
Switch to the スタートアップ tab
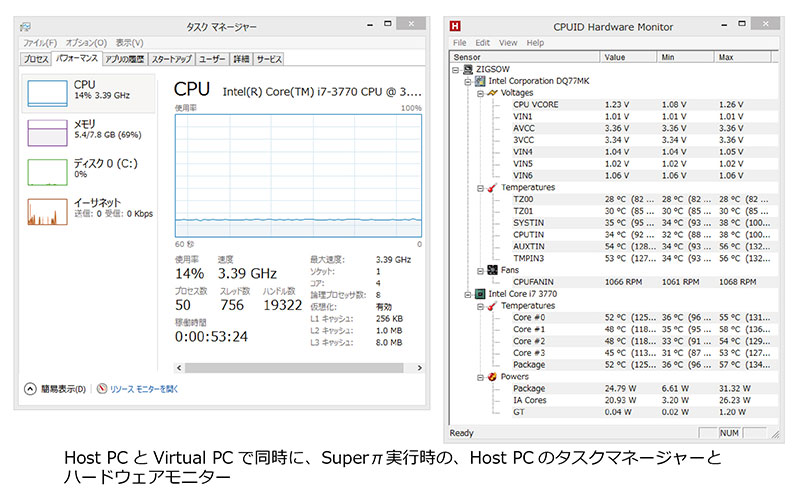[x=172, y=60]
